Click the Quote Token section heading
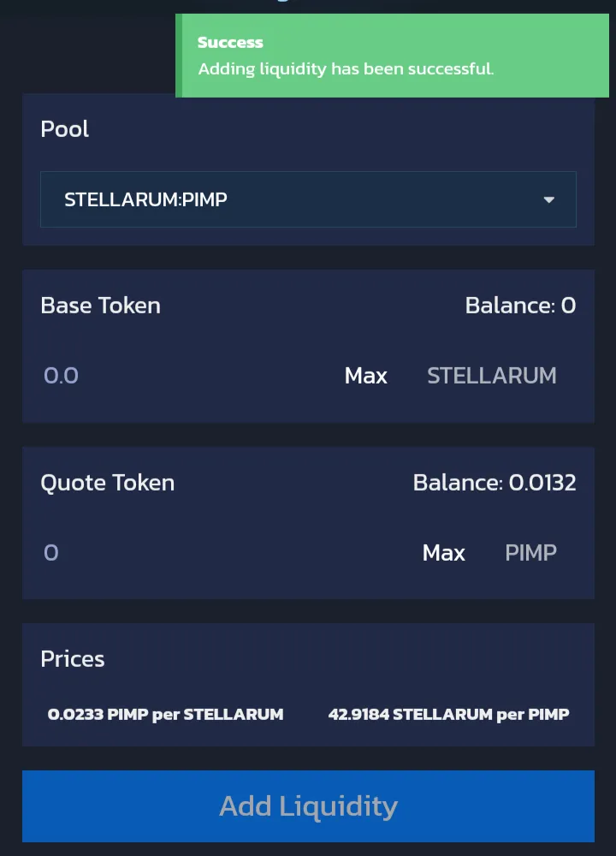Image resolution: width=616 pixels, height=856 pixels. click(x=107, y=483)
